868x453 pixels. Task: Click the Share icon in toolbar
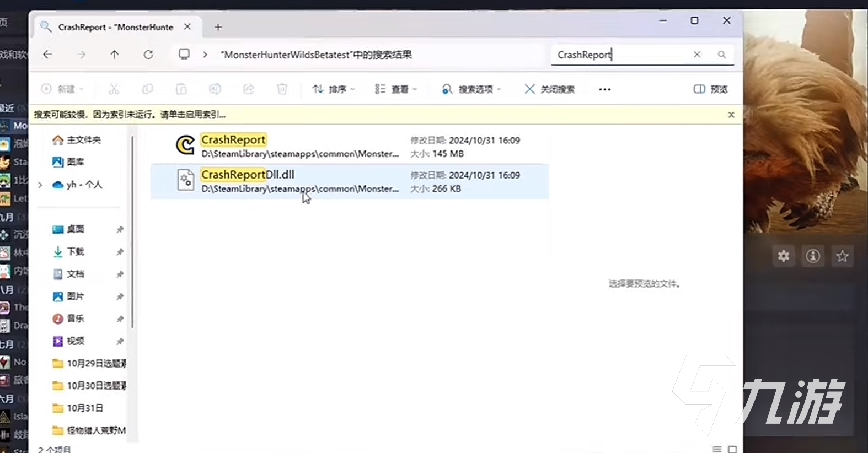click(249, 89)
